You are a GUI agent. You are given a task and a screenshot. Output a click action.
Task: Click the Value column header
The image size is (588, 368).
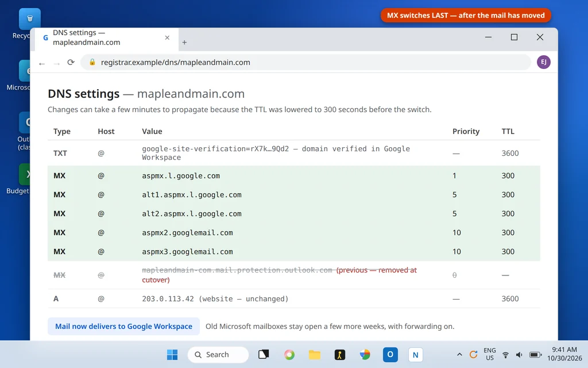152,132
